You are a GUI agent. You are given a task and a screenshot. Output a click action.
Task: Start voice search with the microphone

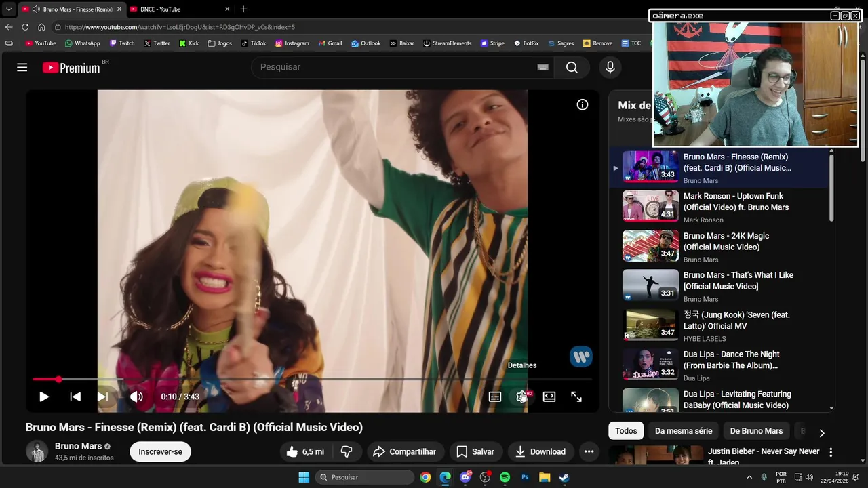pos(610,67)
